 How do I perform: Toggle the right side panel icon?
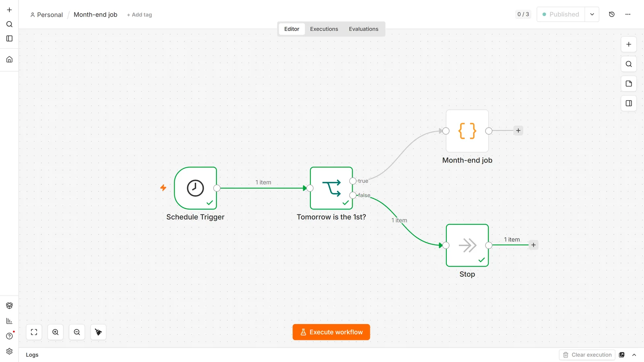tap(629, 103)
